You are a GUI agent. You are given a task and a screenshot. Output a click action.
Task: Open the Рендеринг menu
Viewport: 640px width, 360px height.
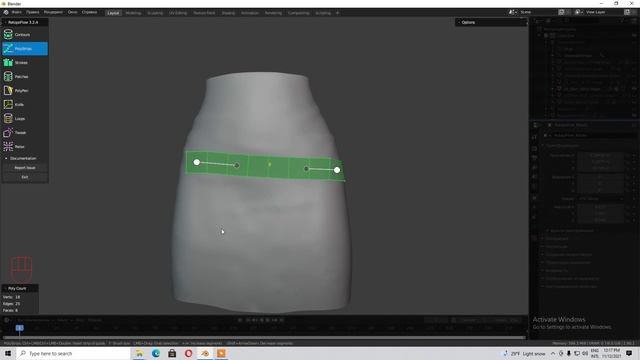pyautogui.click(x=53, y=12)
